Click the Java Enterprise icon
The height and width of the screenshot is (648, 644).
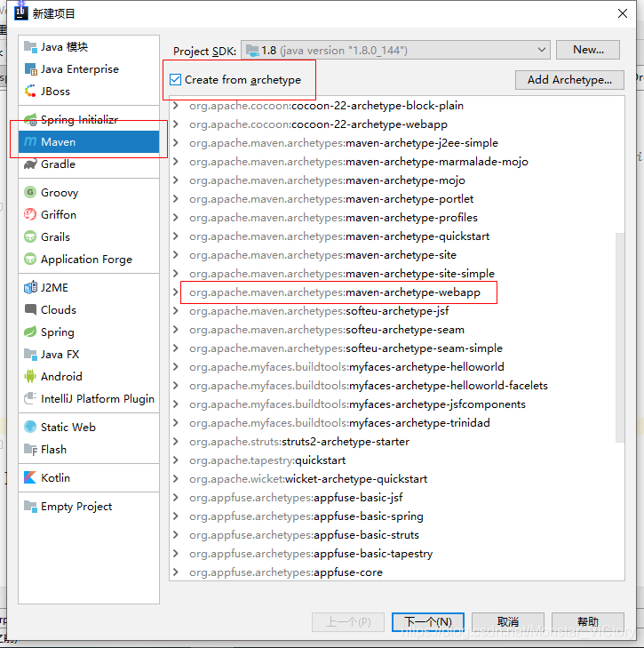pos(30,69)
